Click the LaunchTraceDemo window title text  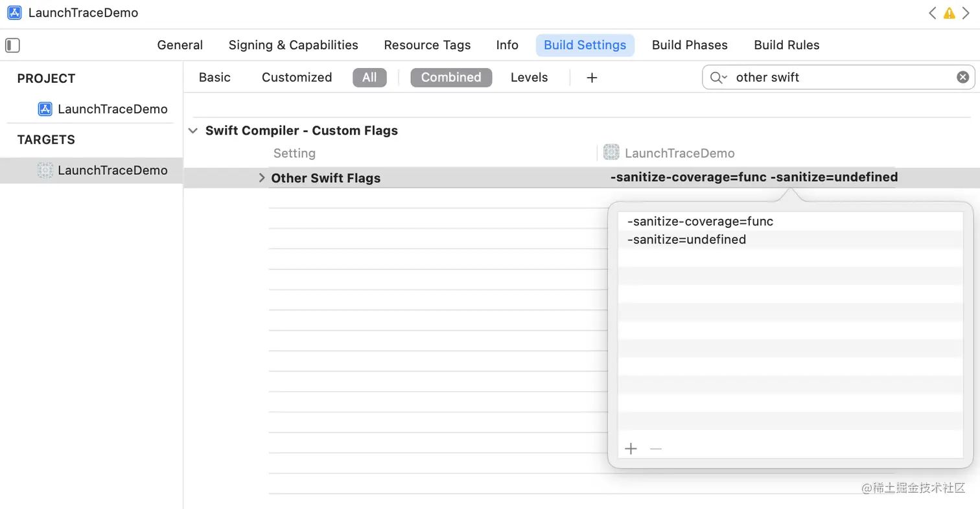point(83,13)
